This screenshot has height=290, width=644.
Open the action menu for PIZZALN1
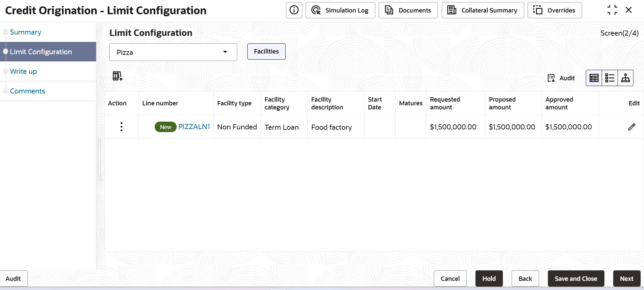(x=121, y=127)
